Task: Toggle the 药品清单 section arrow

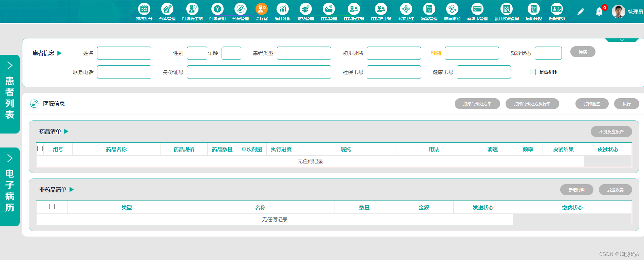Action: [x=66, y=131]
